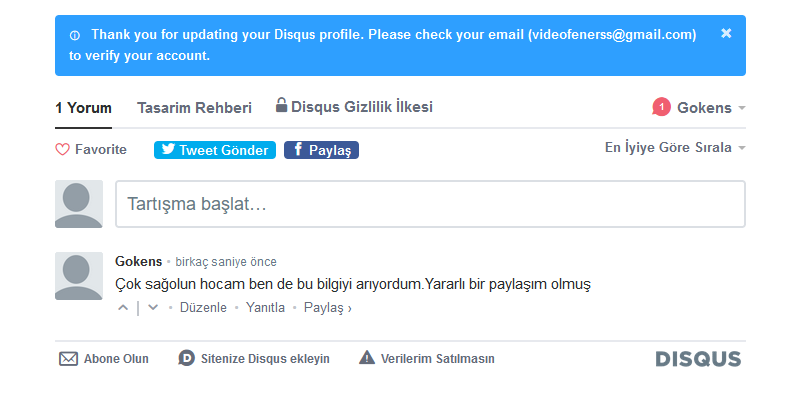Downvote the comment with the down arrow
797x407 pixels.
pos(153,307)
